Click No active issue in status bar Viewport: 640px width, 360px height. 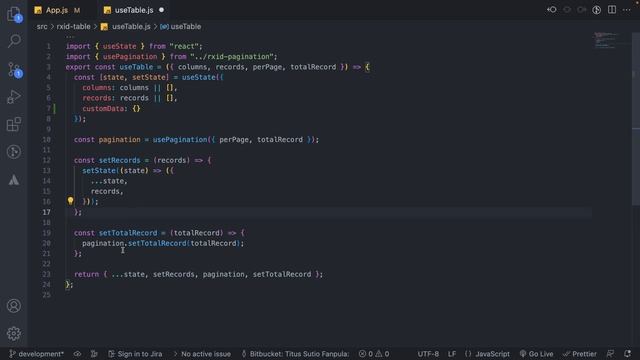pos(202,354)
